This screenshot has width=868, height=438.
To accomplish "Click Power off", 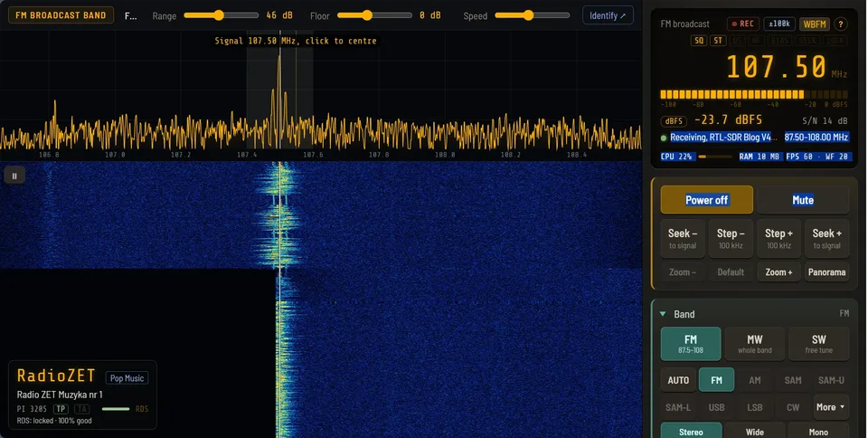I will pyautogui.click(x=706, y=200).
